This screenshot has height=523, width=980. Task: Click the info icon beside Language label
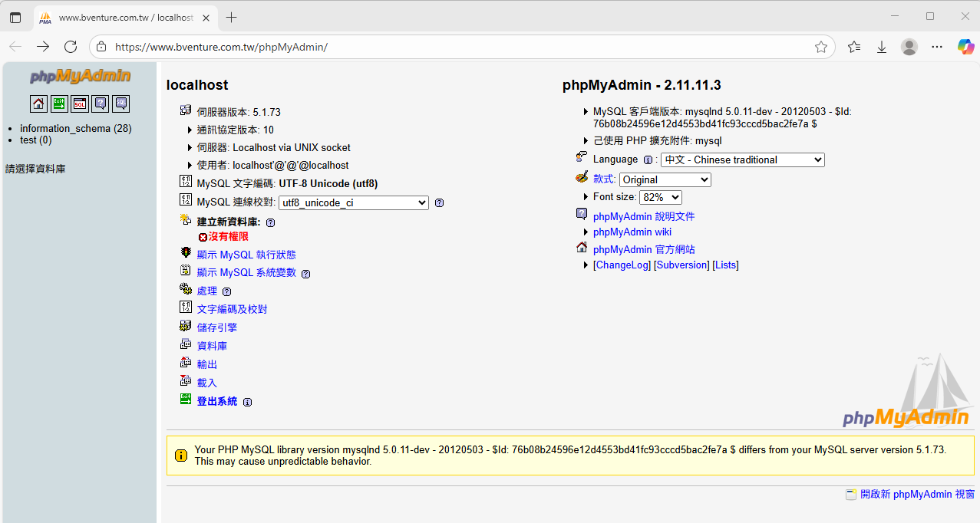[x=648, y=160]
